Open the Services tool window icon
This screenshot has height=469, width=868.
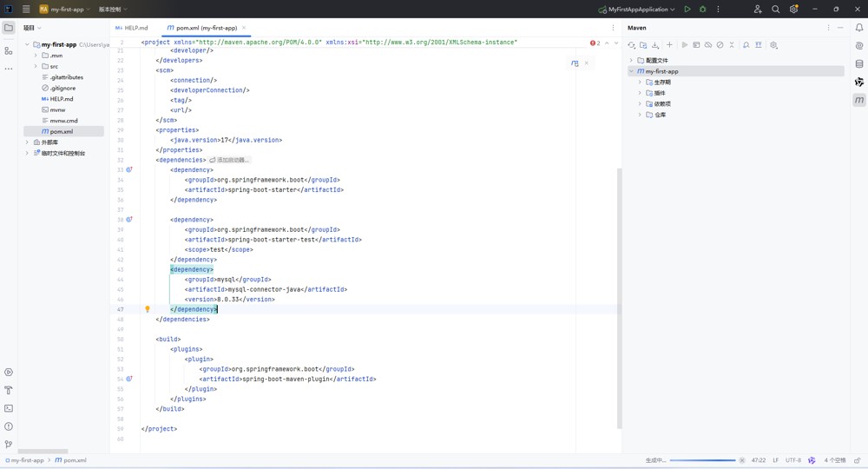9,373
